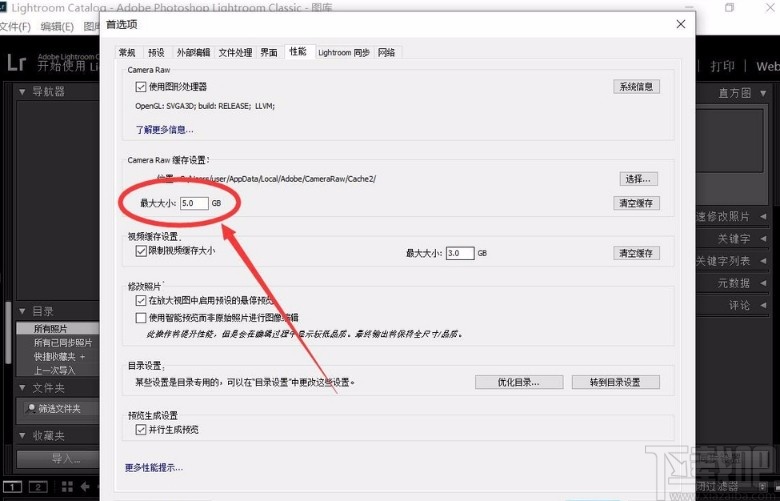Clear video cache with 清空缓存
Viewport: 780px width, 501px height.
[x=636, y=253]
